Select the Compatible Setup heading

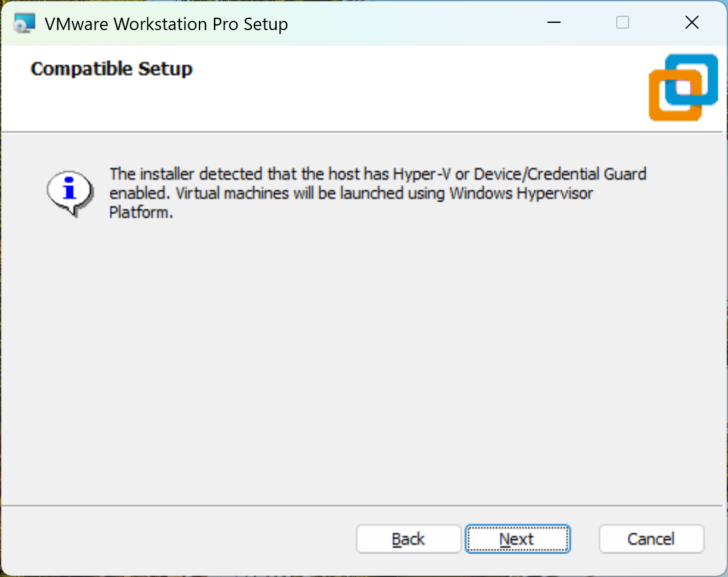[111, 69]
